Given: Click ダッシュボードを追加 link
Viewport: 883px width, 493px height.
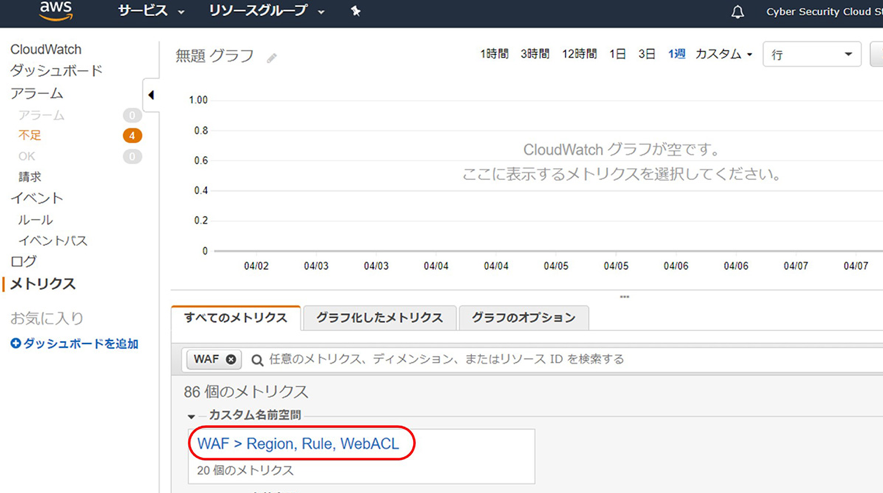Looking at the screenshot, I should click(x=74, y=344).
